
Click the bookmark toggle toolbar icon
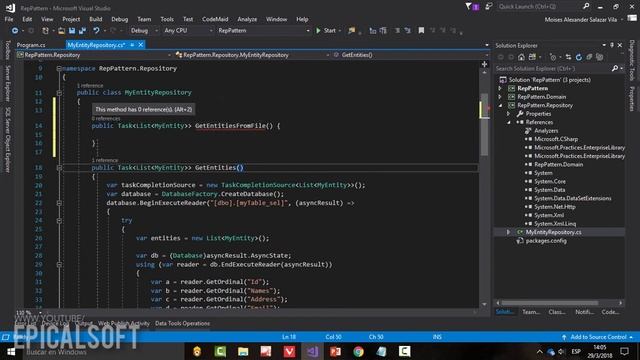pos(421,31)
